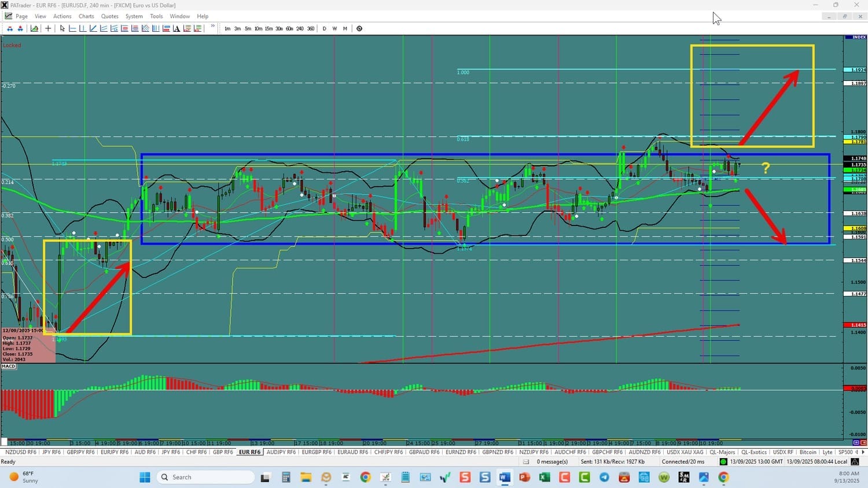Switch to the GBPJPY RF6 tab
The image size is (868, 488).
(x=80, y=452)
